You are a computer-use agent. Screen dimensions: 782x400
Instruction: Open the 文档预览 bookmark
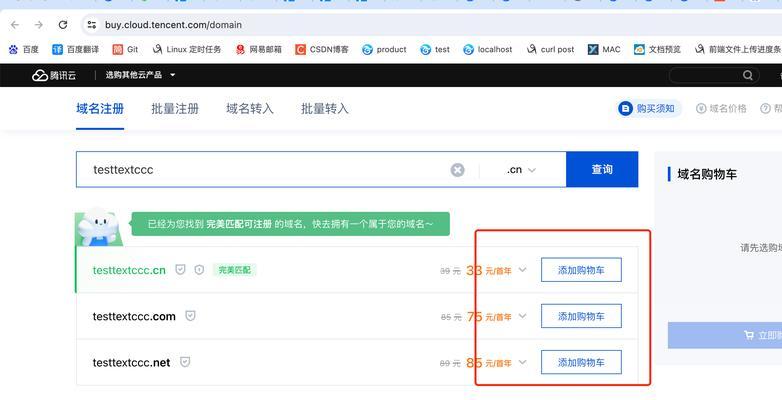click(657, 49)
